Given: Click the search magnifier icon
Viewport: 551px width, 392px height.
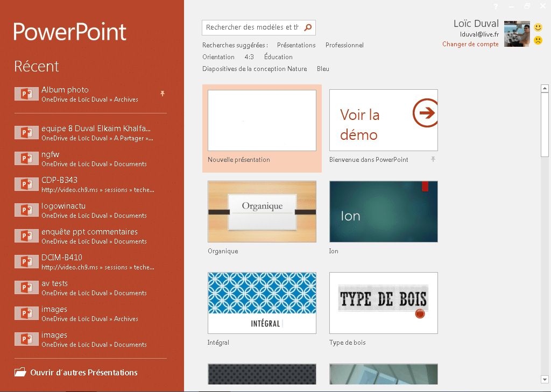Looking at the screenshot, I should (x=308, y=27).
